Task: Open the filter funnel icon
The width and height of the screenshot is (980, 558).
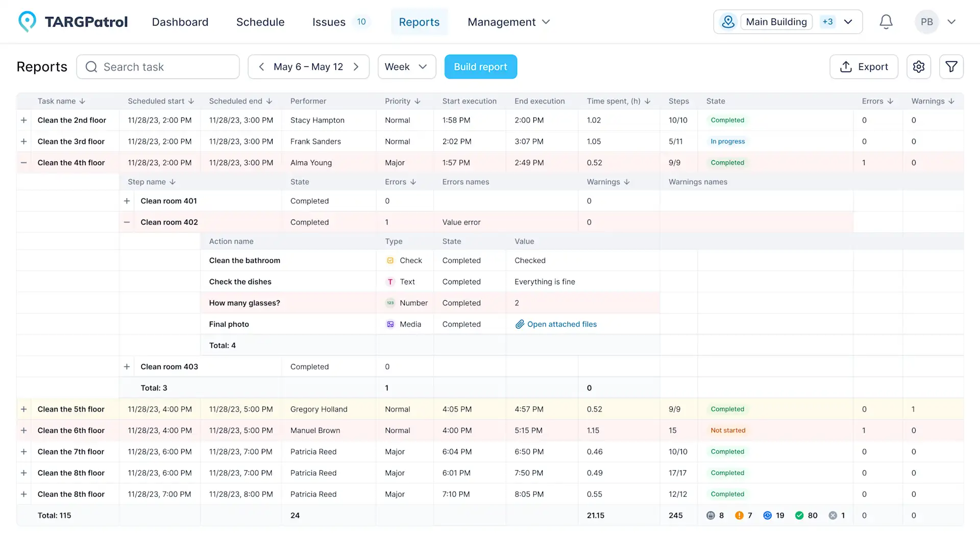Action: coord(951,67)
